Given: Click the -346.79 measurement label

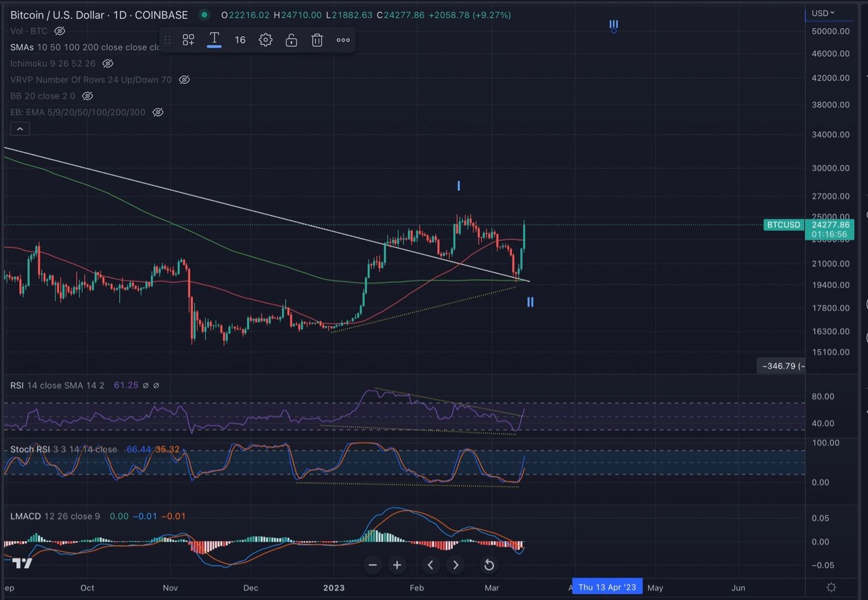Looking at the screenshot, I should [781, 366].
